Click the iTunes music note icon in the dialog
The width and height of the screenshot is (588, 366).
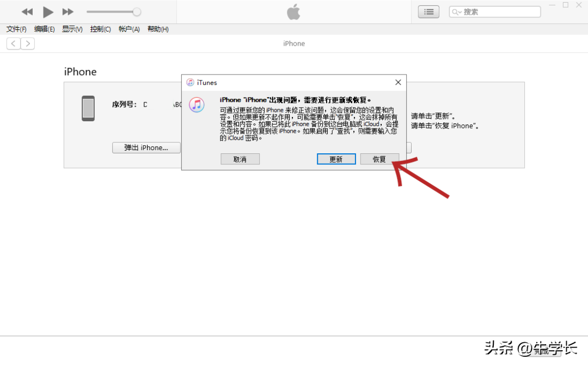(197, 104)
